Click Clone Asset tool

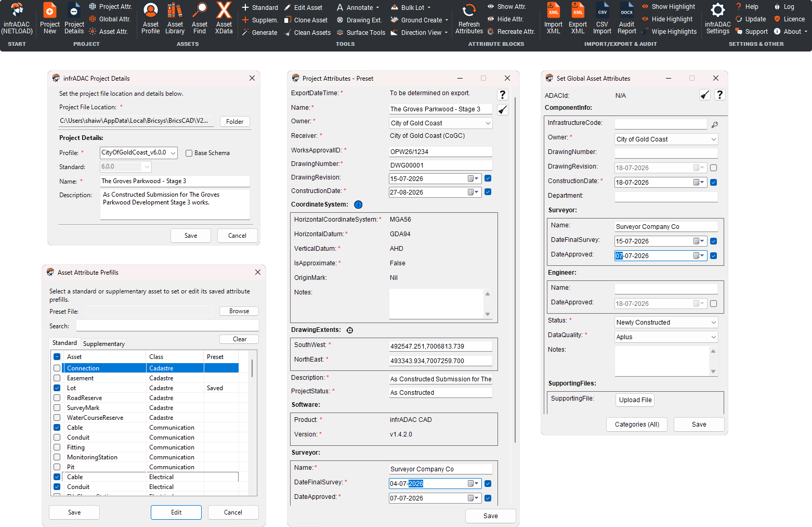pyautogui.click(x=306, y=20)
